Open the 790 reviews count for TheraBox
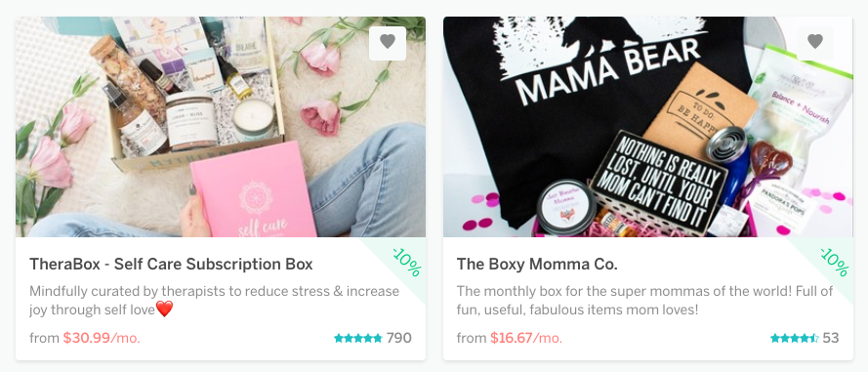868x372 pixels. coord(398,338)
